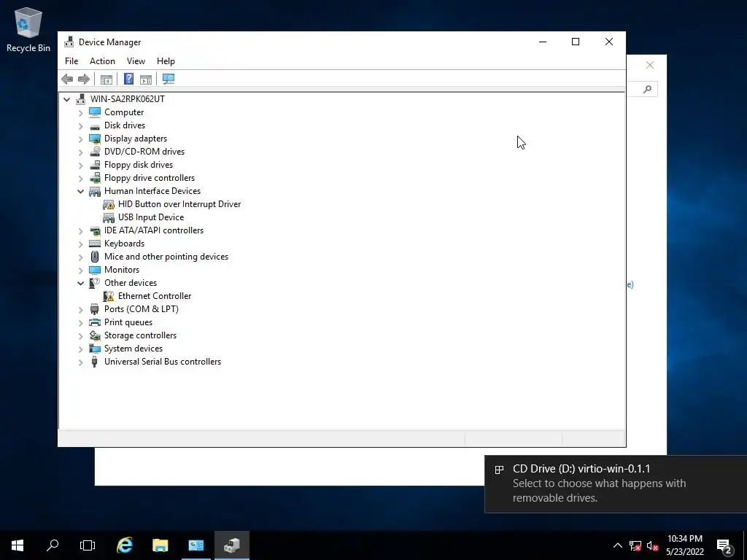Expand the Computer tree node

click(x=80, y=112)
